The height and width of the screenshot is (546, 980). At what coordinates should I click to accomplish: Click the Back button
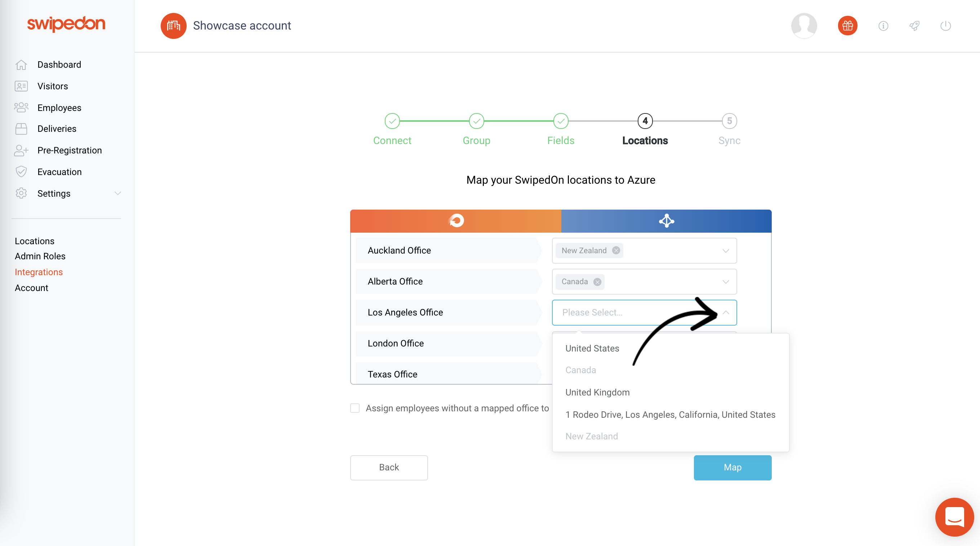coord(389,467)
